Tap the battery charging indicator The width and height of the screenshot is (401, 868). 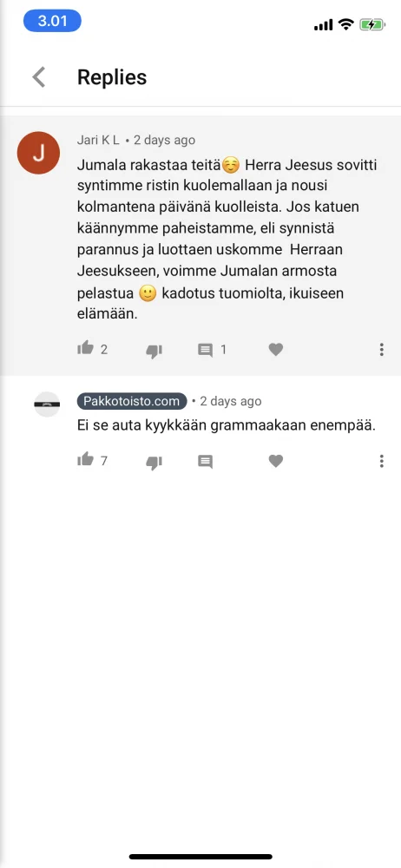(x=372, y=24)
